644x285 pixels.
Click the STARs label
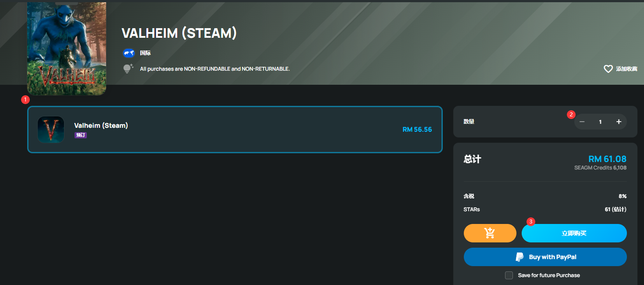472,209
